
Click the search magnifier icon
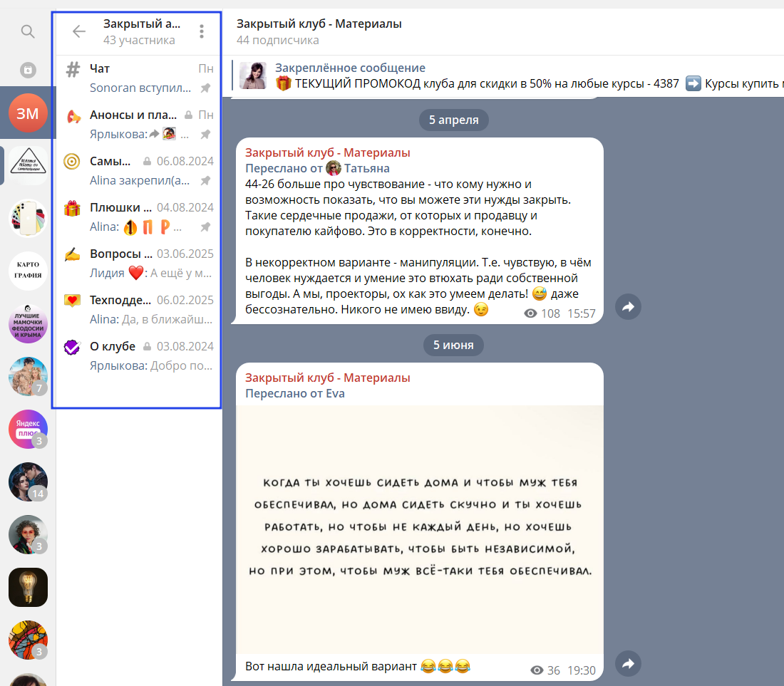click(x=28, y=31)
